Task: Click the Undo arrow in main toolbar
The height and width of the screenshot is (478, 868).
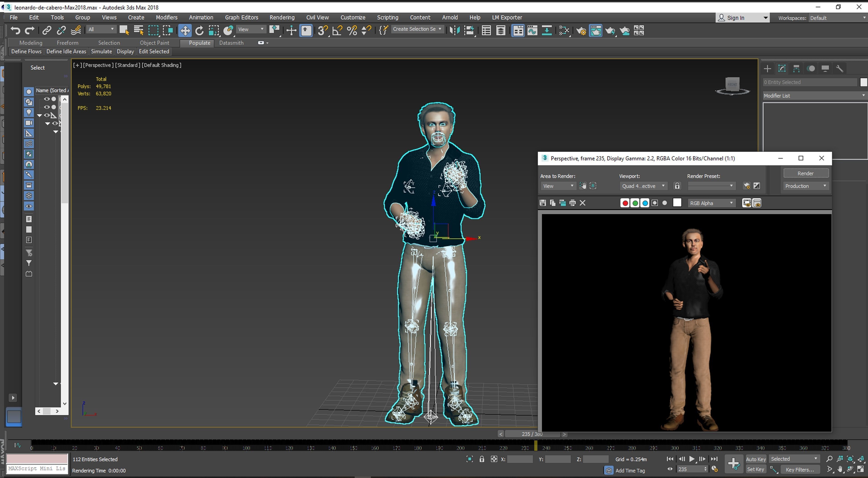Action: (x=15, y=30)
